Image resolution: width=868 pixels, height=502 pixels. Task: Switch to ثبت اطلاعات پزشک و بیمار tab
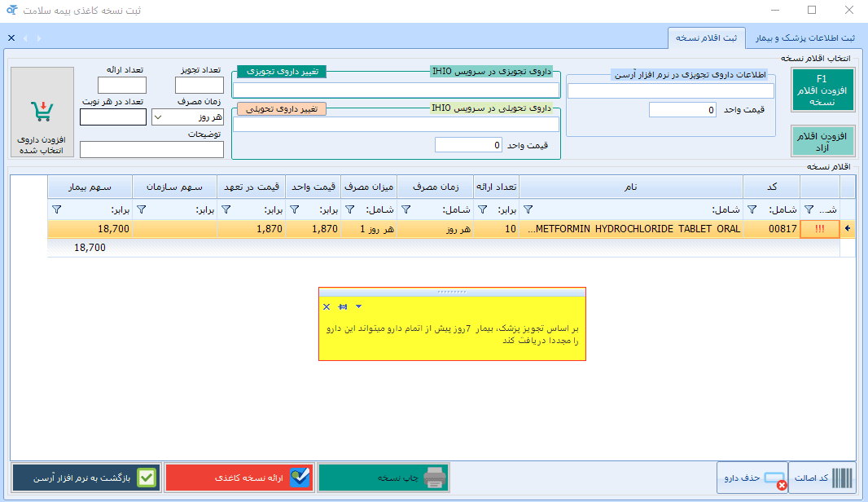[804, 38]
